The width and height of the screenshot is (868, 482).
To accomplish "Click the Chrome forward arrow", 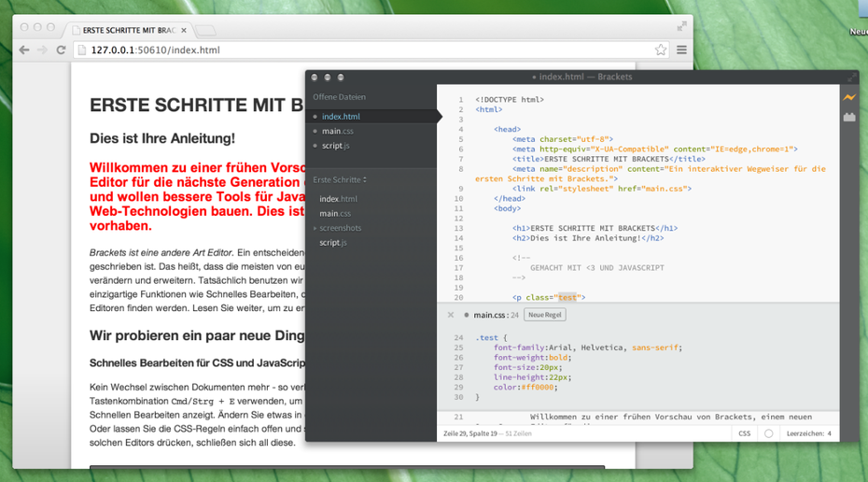I will [x=43, y=50].
